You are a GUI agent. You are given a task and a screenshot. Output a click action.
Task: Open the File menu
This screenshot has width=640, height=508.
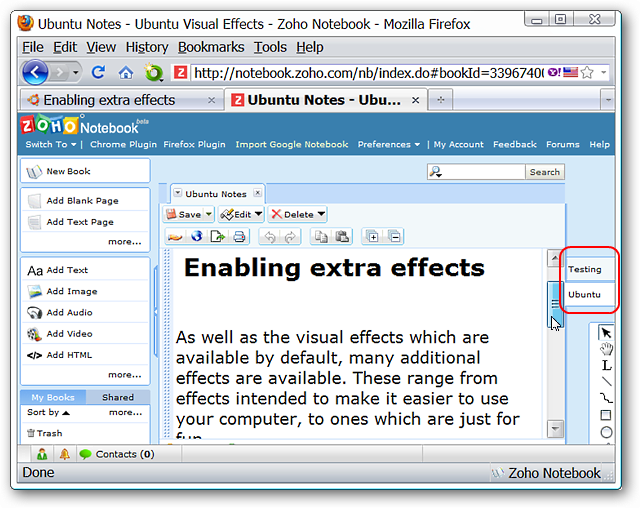(x=33, y=47)
